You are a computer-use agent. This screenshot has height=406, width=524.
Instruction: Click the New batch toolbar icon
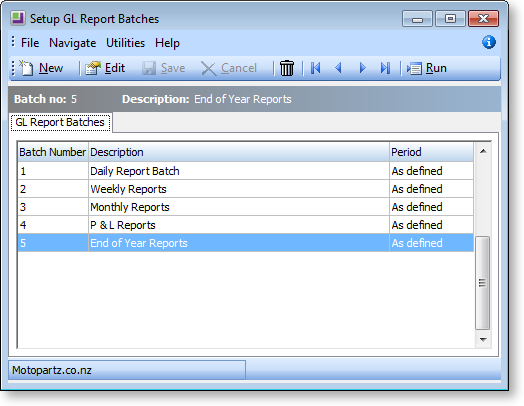tap(26, 68)
